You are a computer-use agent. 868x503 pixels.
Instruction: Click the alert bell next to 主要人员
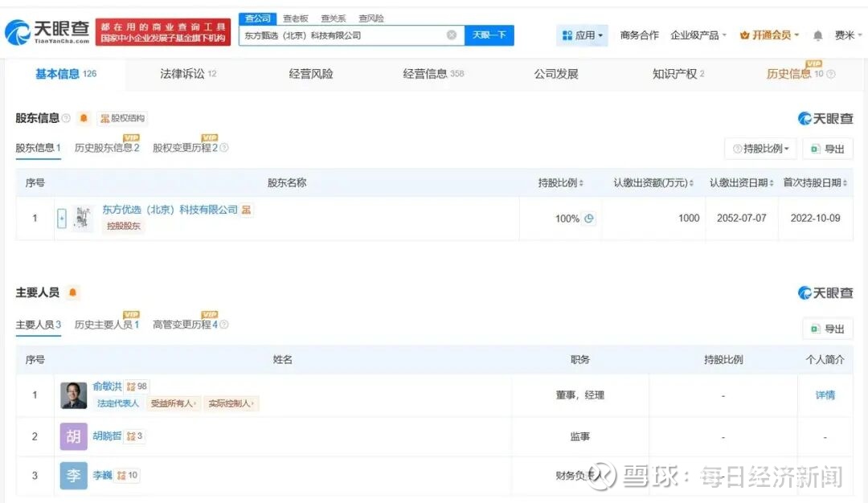click(x=72, y=292)
